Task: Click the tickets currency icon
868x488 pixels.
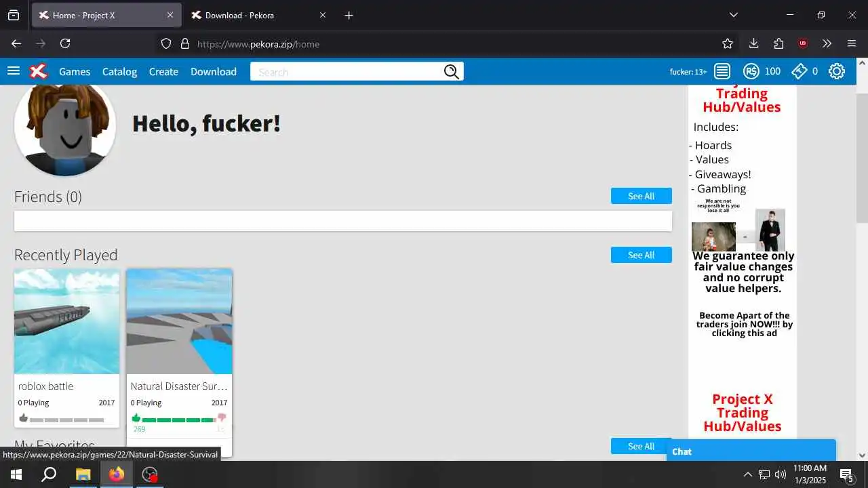Action: 800,71
